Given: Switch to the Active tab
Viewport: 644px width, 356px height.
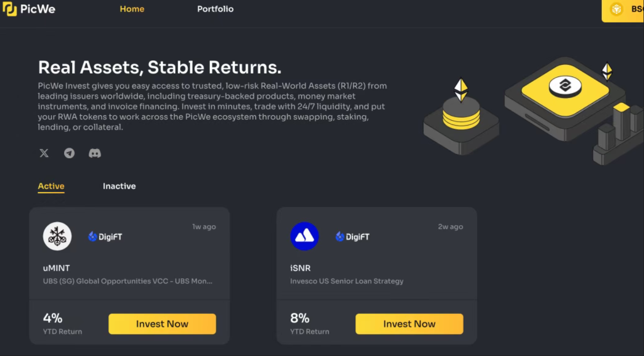Looking at the screenshot, I should click(x=51, y=186).
